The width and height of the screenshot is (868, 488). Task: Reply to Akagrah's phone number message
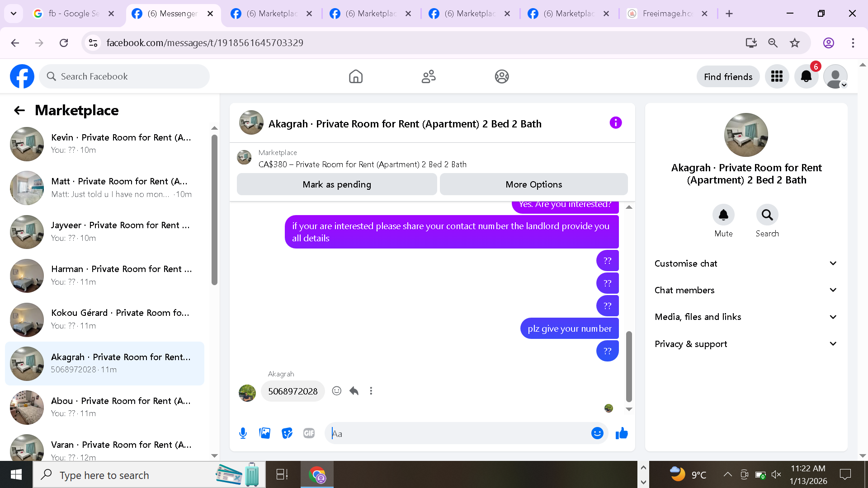click(x=354, y=391)
